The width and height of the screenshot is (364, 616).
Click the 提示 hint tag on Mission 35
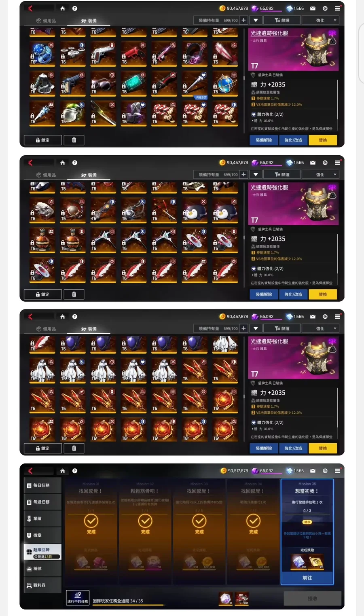pos(307,522)
